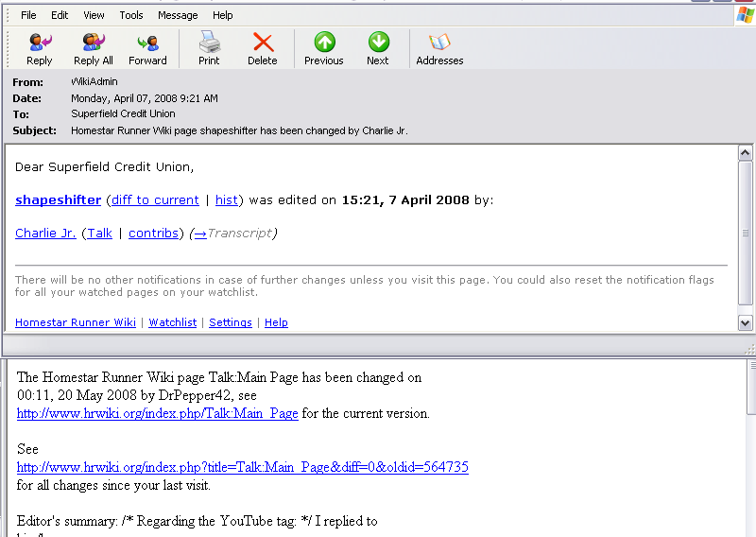The width and height of the screenshot is (756, 537).
Task: Open the Edit menu
Action: click(60, 15)
